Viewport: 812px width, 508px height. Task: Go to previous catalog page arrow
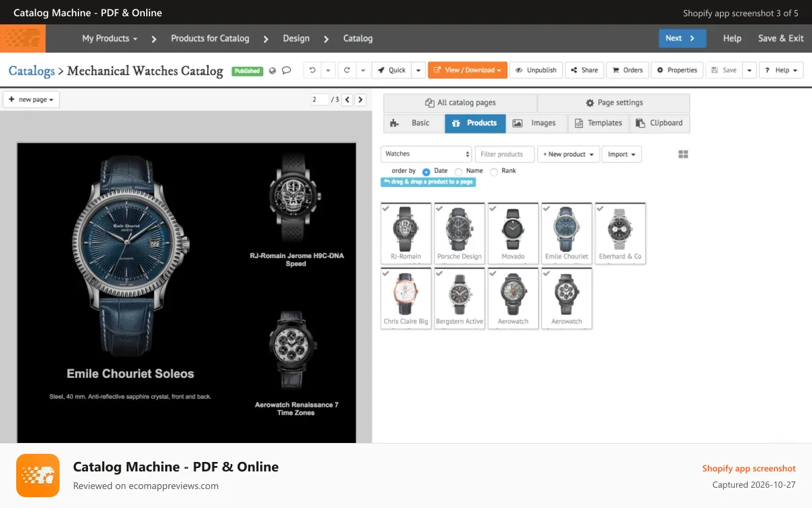pyautogui.click(x=347, y=100)
